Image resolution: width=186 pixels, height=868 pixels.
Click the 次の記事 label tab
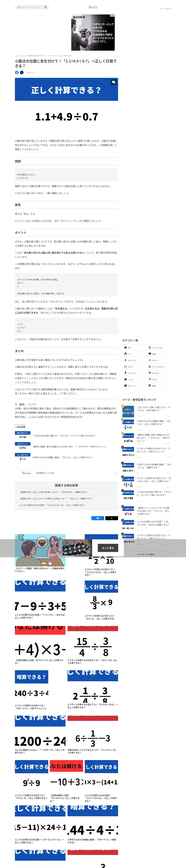point(21,427)
